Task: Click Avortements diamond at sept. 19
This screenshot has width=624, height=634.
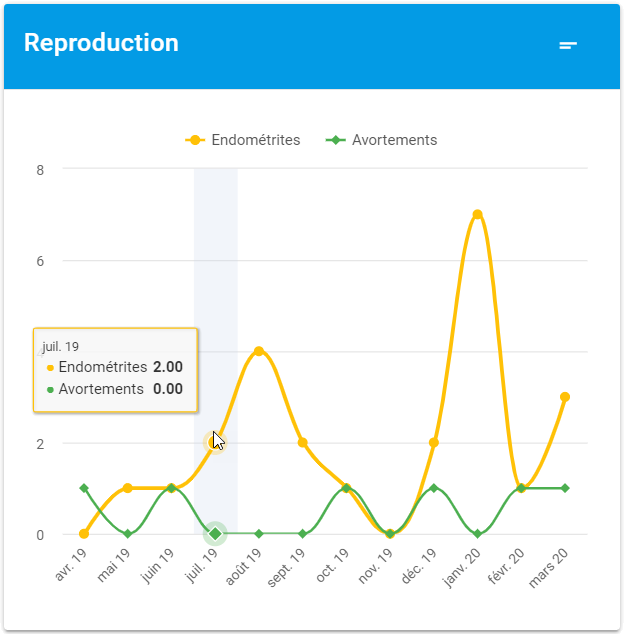Action: (x=302, y=534)
